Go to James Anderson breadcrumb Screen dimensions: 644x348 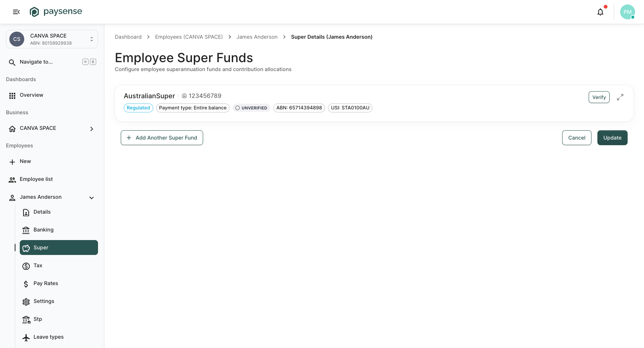(x=257, y=37)
